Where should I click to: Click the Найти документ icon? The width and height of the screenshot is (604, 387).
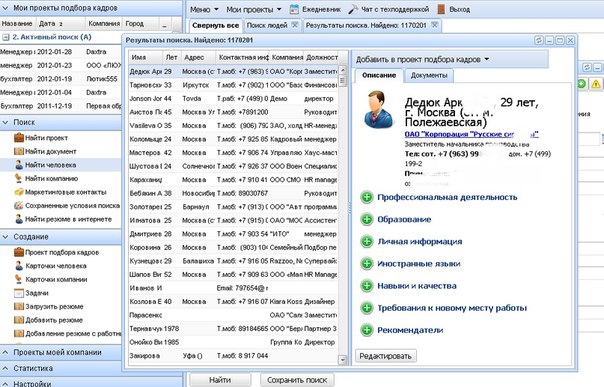[18, 151]
